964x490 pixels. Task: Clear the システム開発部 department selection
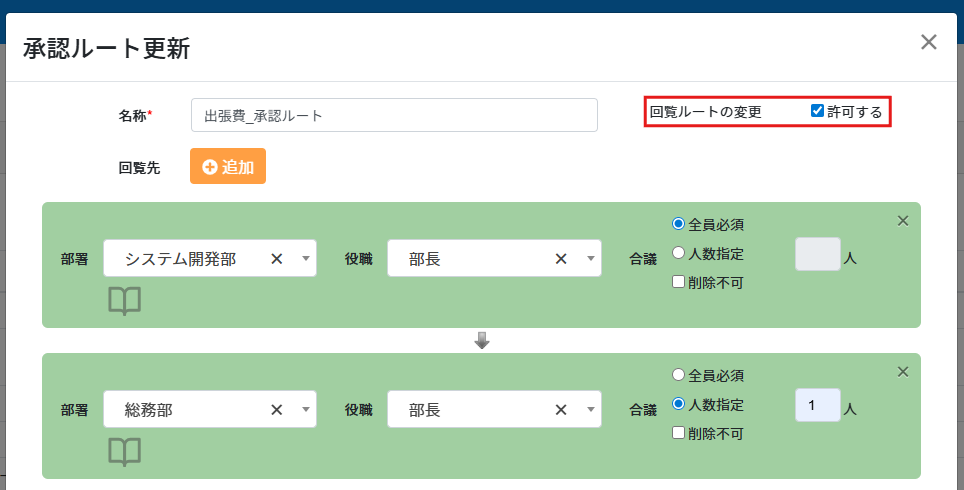pyautogui.click(x=277, y=259)
